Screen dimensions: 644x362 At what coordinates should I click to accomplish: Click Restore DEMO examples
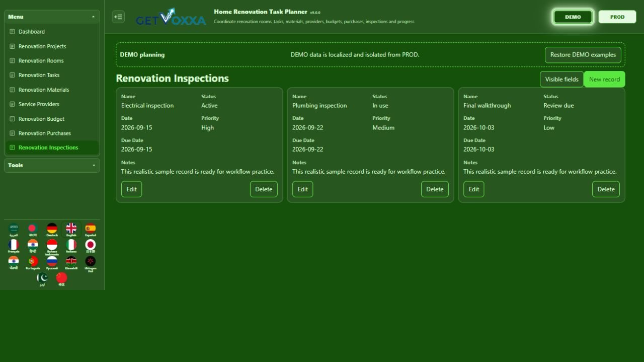pos(583,55)
